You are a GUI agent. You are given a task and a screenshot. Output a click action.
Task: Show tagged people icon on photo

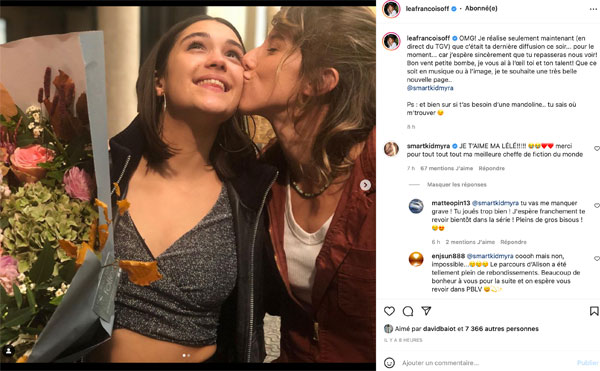pos(8,350)
